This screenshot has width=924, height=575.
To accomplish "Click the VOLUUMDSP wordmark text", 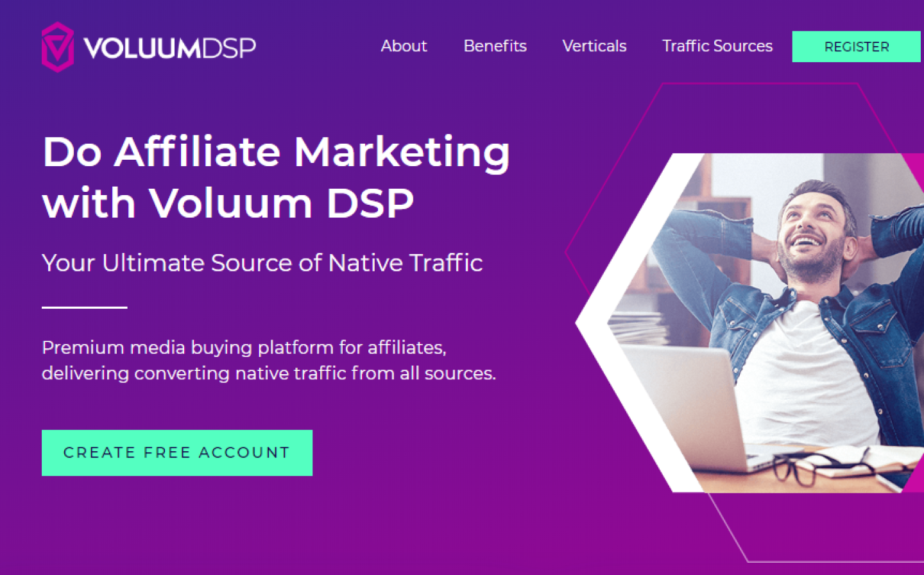I will pos(169,48).
